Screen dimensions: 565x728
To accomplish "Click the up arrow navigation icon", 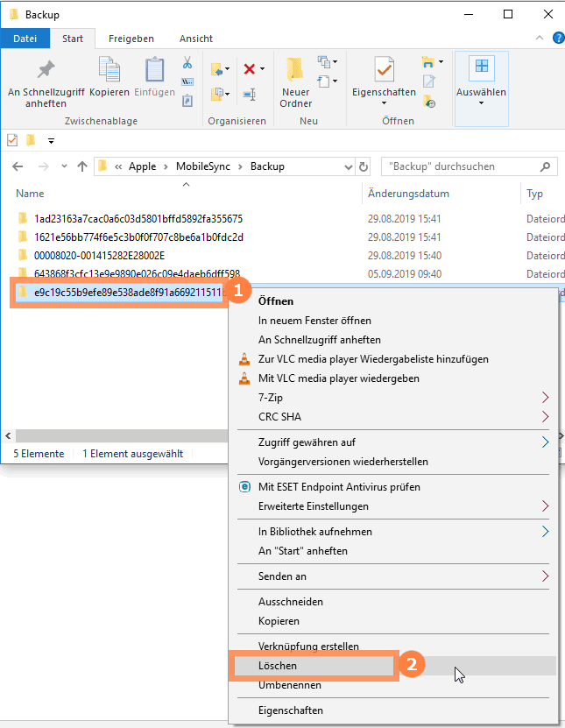I will pos(82,166).
